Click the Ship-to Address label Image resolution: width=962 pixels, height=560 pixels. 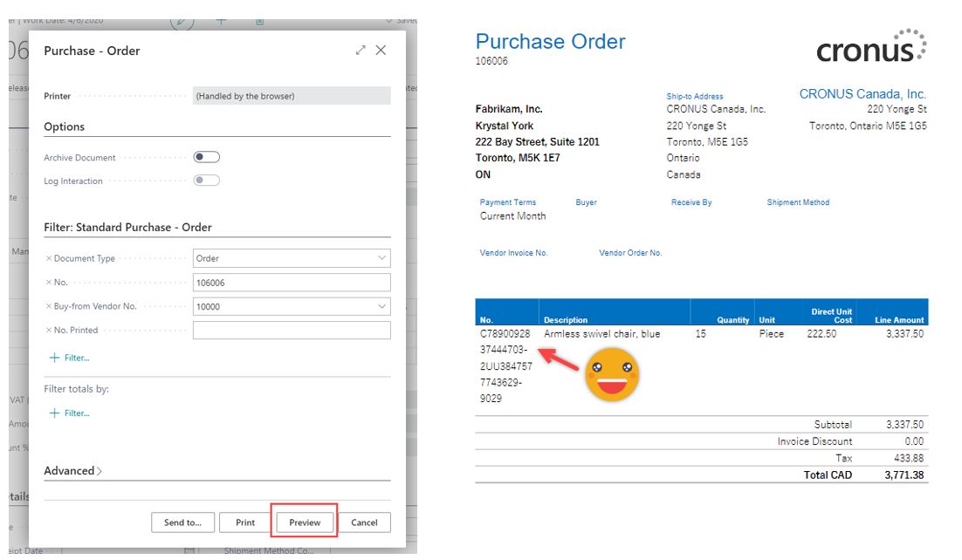695,96
